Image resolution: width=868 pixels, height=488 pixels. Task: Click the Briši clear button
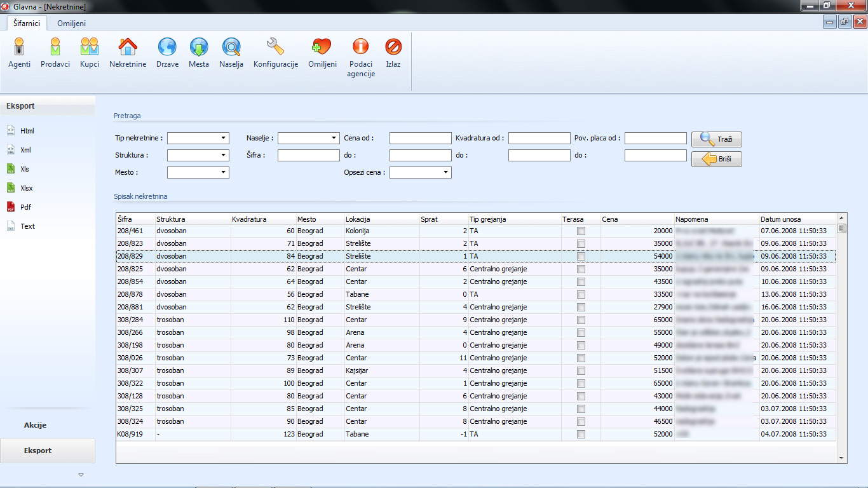716,159
